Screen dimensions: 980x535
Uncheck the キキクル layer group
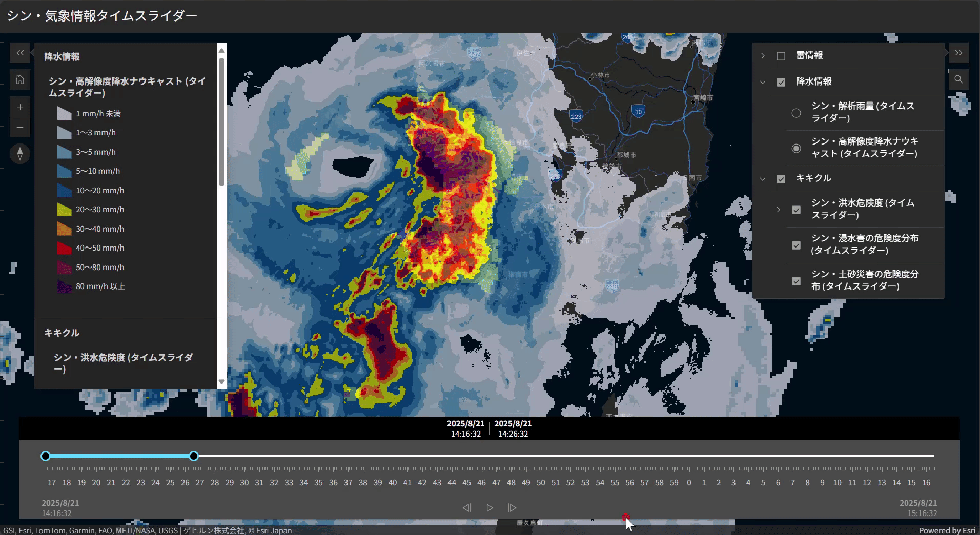tap(781, 179)
